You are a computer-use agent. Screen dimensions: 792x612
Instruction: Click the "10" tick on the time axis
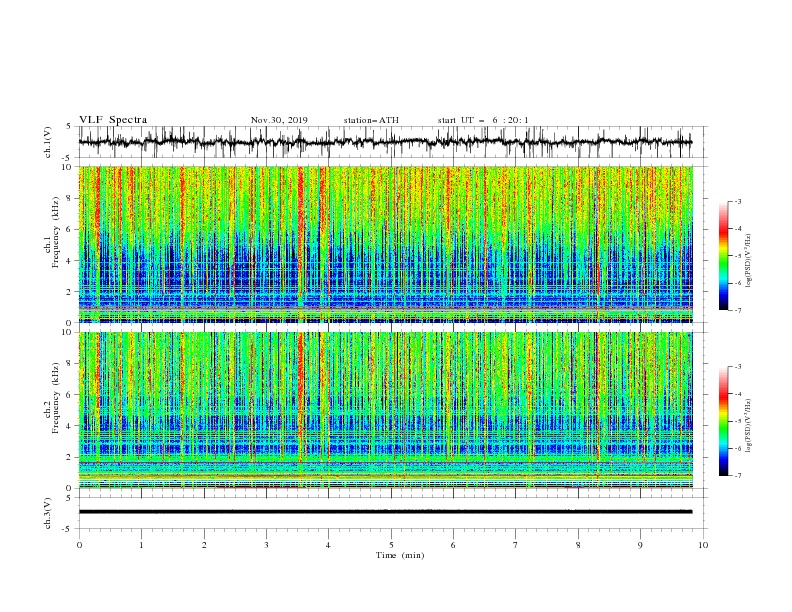[x=703, y=545]
